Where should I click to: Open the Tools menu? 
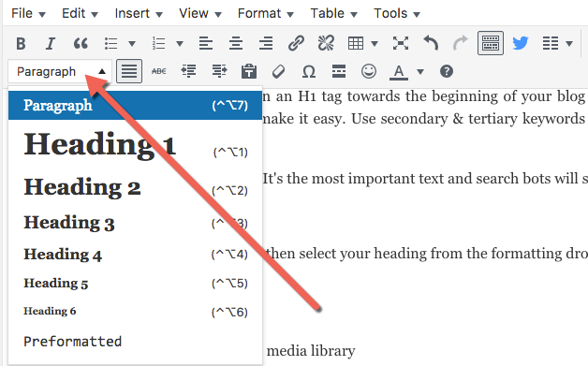tap(397, 13)
